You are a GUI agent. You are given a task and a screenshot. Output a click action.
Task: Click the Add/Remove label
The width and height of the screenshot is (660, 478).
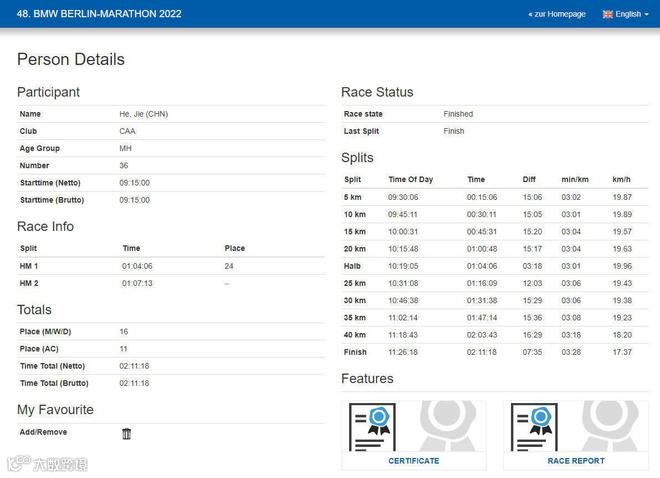tap(43, 432)
